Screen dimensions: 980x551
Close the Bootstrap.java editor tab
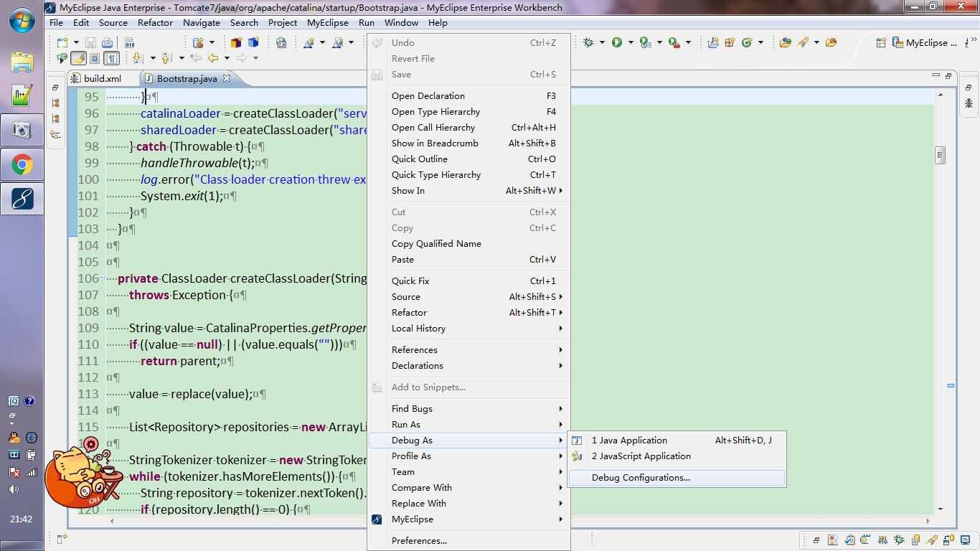[x=227, y=78]
